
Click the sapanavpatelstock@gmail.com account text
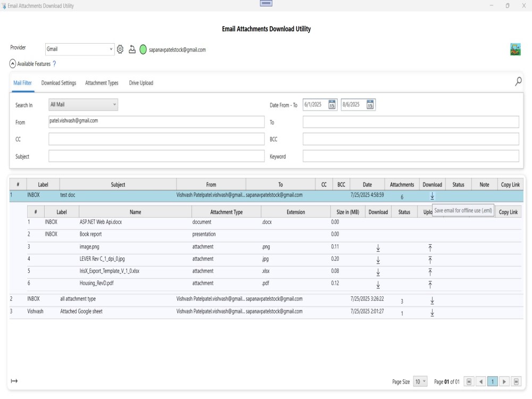177,50
